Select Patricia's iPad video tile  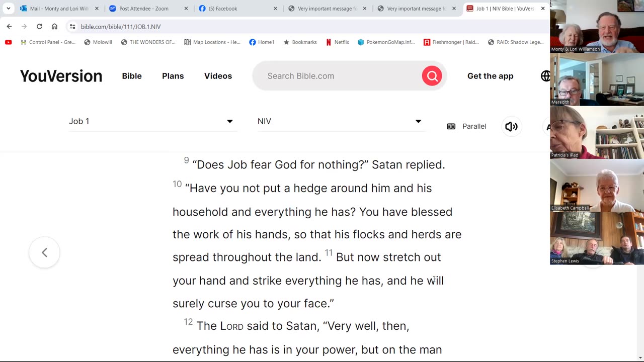[x=597, y=132]
